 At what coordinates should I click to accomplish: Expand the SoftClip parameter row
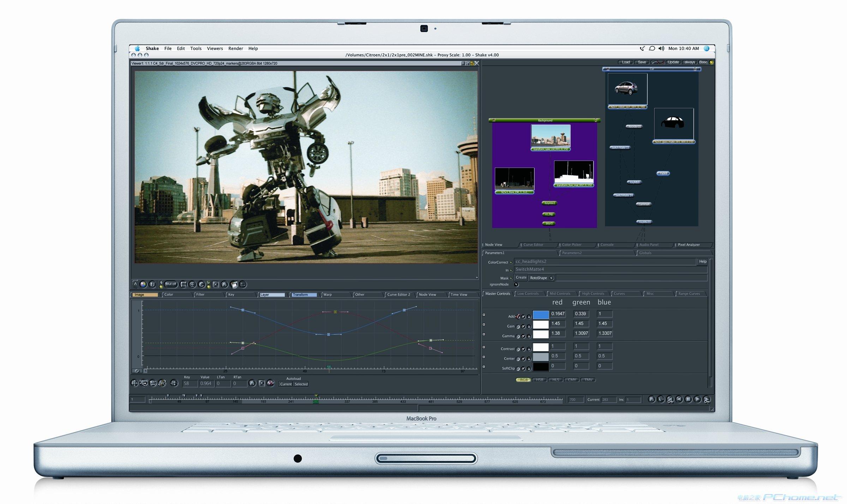tap(484, 367)
